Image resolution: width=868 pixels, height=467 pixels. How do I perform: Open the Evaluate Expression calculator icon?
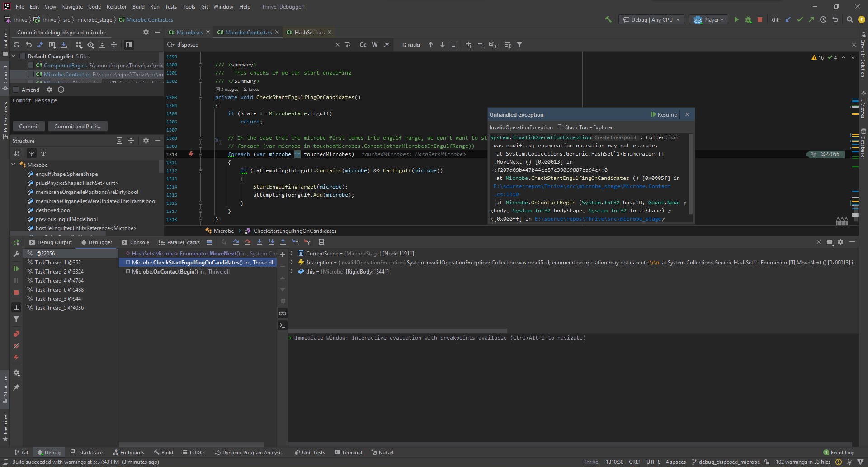321,242
